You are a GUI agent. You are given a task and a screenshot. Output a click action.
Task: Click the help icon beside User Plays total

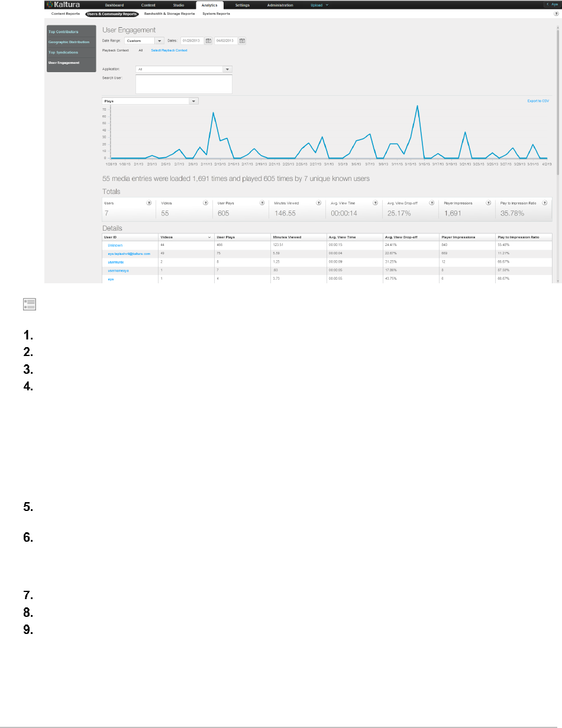[262, 203]
